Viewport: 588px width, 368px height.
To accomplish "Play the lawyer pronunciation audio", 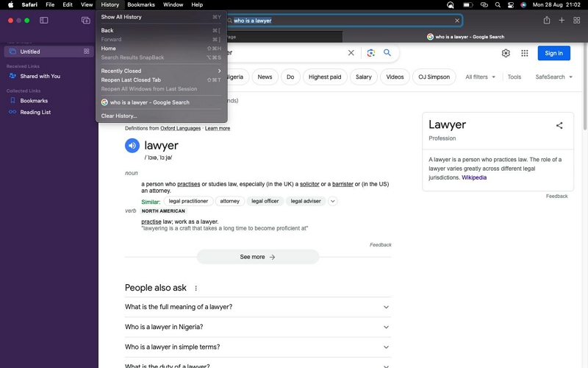I will tap(132, 145).
